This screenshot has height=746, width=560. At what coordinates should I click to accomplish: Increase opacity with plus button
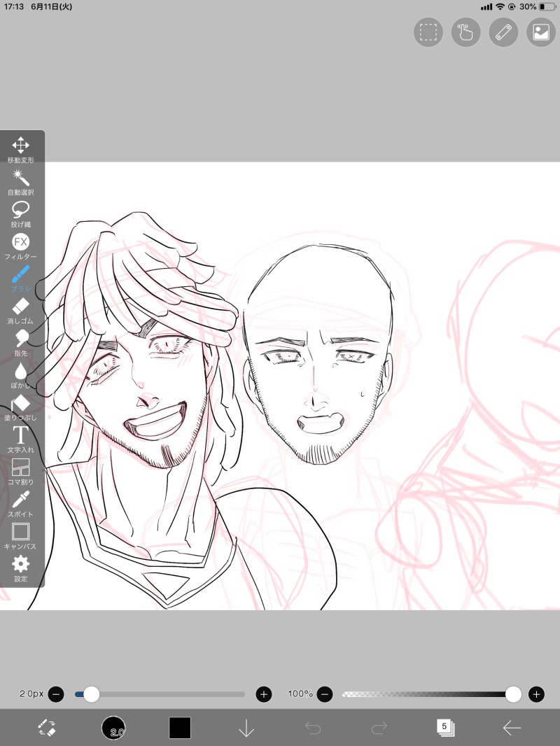[537, 694]
